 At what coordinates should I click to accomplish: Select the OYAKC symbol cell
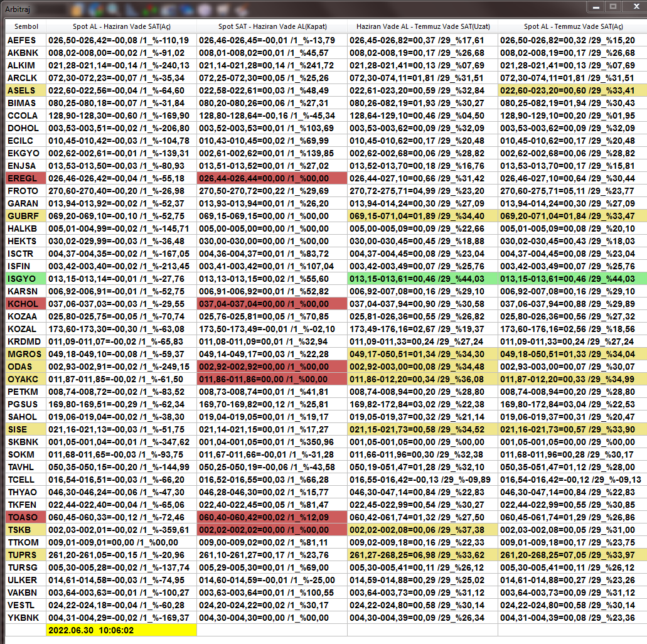[x=26, y=379]
